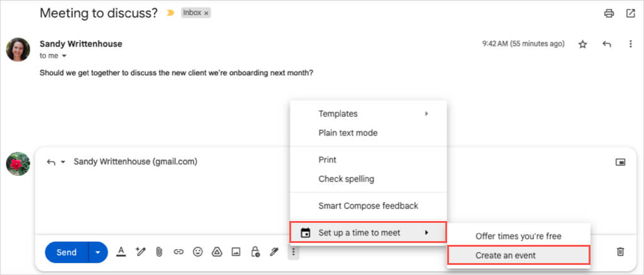Viewport: 644px width, 275px height.
Task: Show text formatting options
Action: [121, 252]
